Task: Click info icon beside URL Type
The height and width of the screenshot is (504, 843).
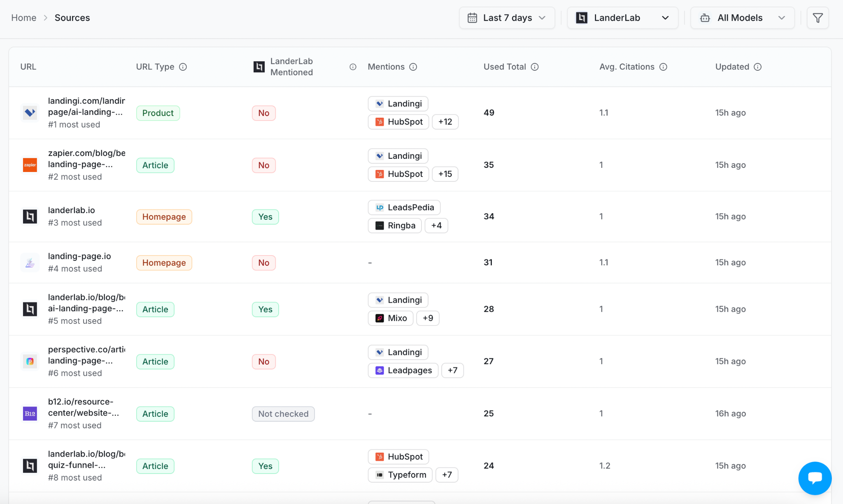Action: pos(183,67)
